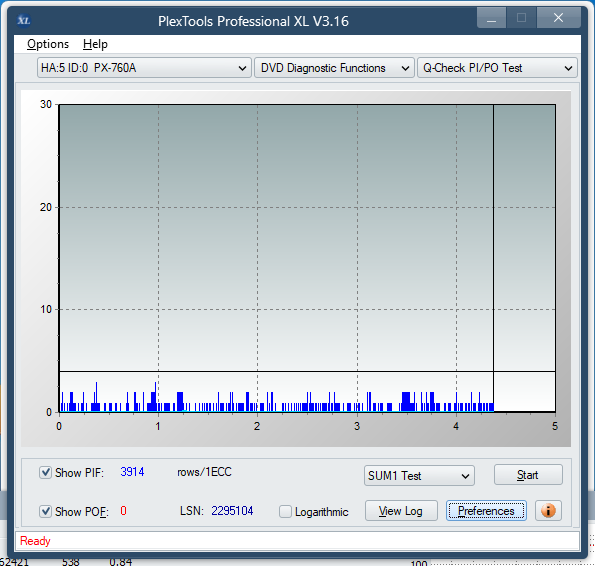The image size is (595, 566).
Task: Open the Preferences button
Action: pos(486,511)
